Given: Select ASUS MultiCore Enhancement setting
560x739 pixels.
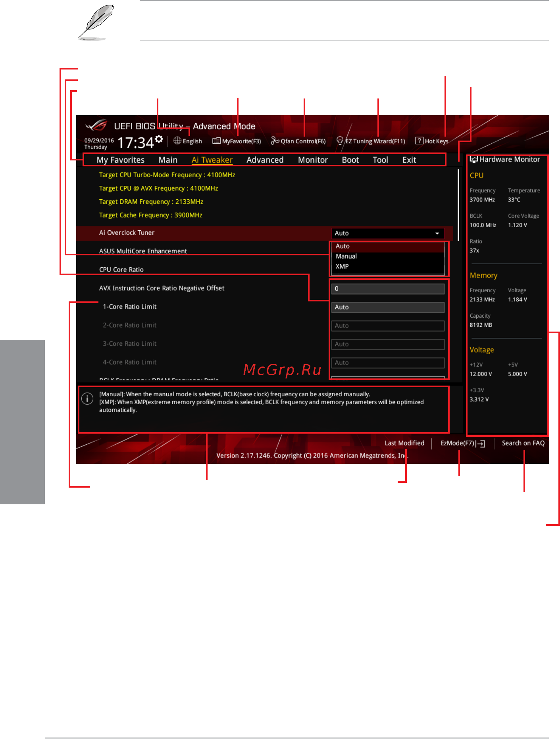Looking at the screenshot, I should [x=143, y=251].
